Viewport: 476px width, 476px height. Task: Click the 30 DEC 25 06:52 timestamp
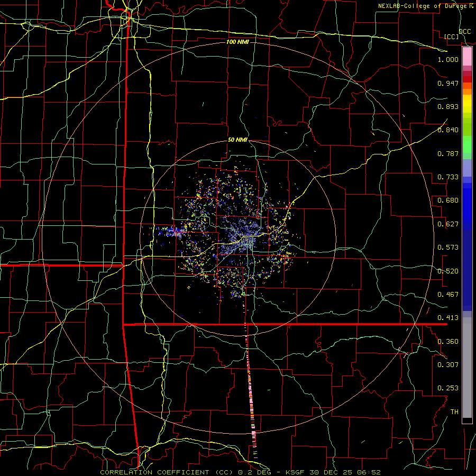345,472
